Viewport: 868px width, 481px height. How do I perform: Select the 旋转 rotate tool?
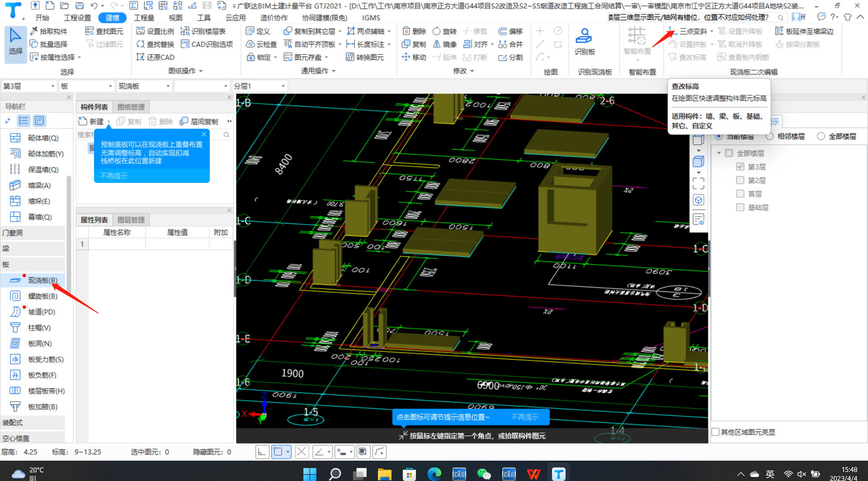(x=444, y=31)
